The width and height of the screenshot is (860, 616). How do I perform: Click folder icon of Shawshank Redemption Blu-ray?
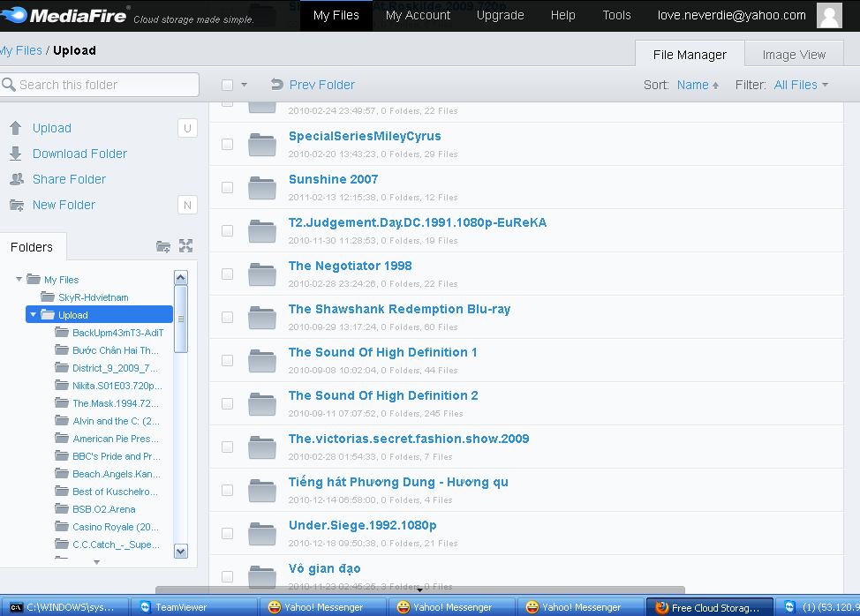(262, 318)
